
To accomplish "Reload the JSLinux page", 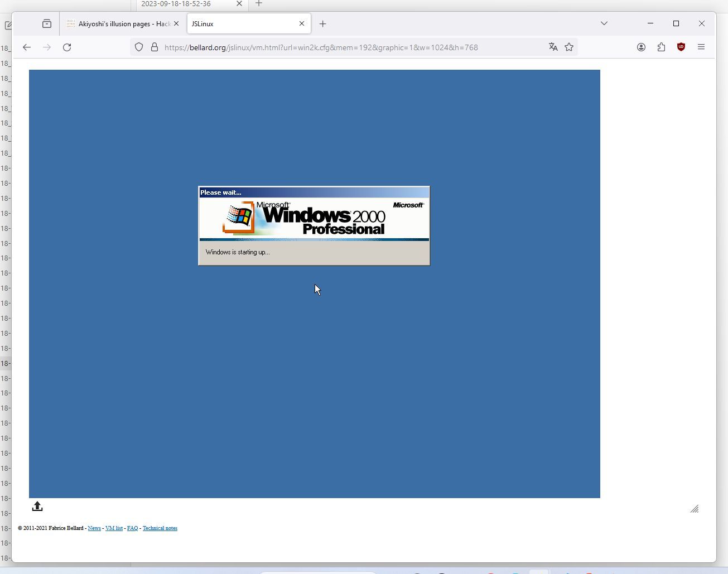I will [x=67, y=47].
